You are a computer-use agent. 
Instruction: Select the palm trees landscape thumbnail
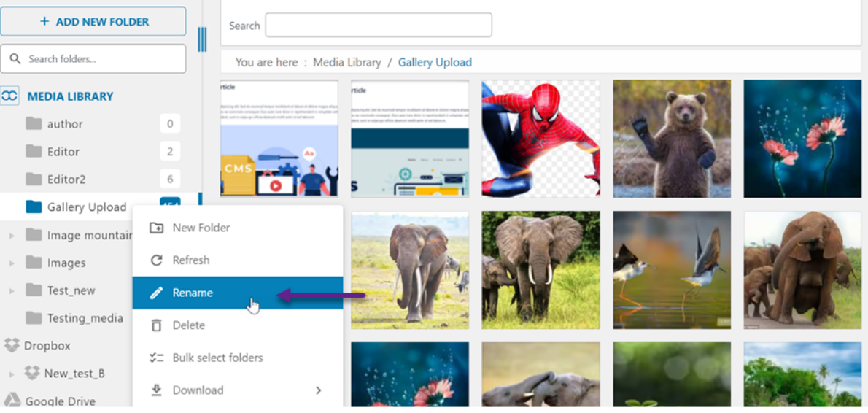coord(802,375)
